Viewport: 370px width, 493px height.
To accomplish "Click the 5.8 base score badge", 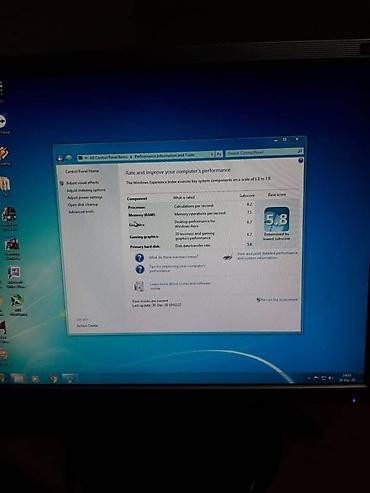I will (277, 219).
